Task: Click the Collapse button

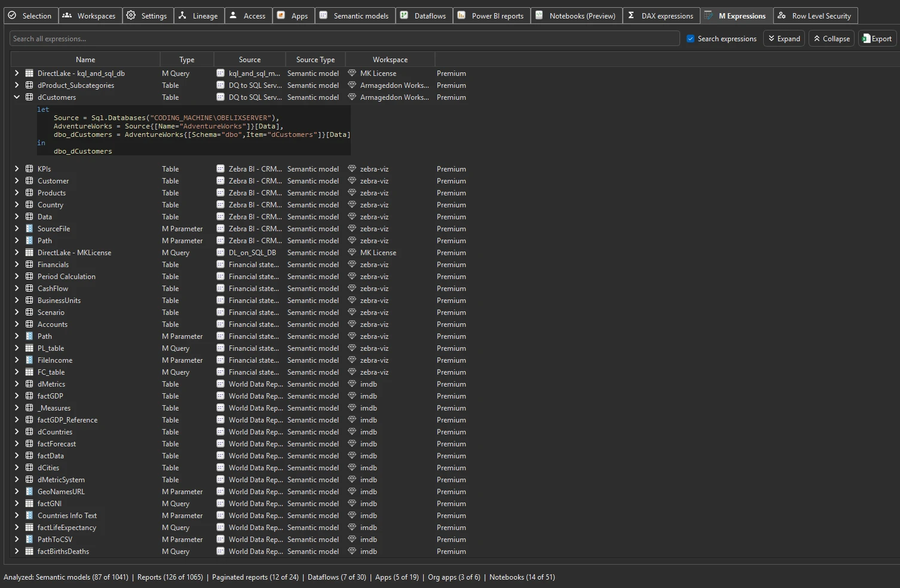Action: tap(832, 39)
